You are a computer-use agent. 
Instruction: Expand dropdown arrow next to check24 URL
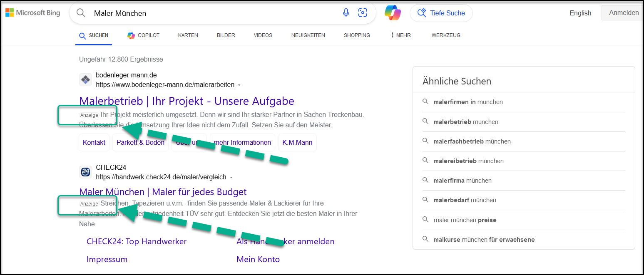(x=231, y=178)
